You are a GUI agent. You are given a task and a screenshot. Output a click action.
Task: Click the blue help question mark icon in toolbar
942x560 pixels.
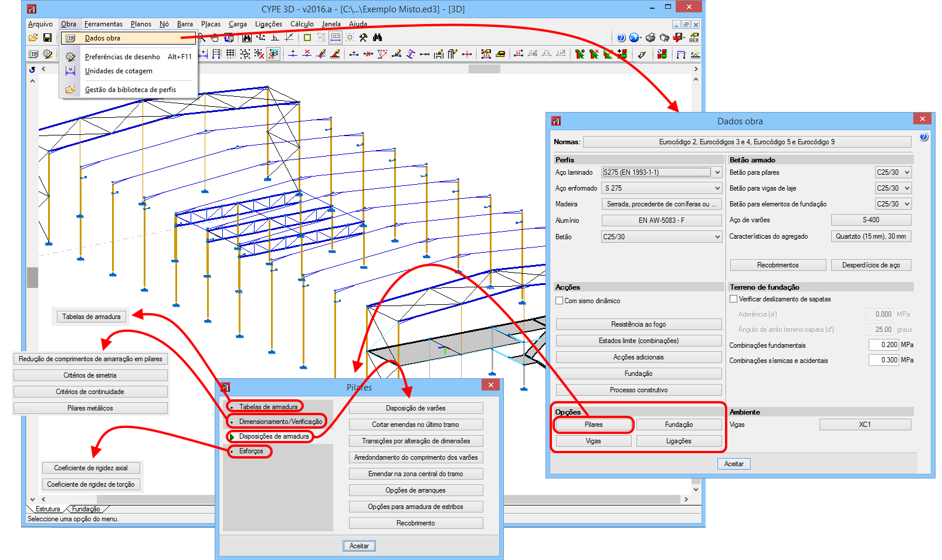pos(621,38)
